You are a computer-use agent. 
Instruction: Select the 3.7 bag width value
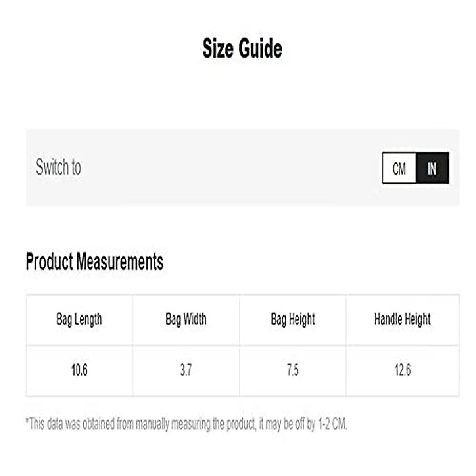(186, 370)
